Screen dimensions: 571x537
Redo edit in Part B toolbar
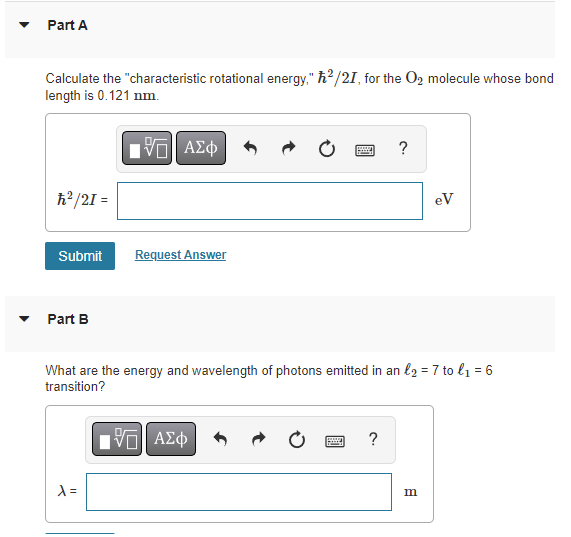point(259,439)
